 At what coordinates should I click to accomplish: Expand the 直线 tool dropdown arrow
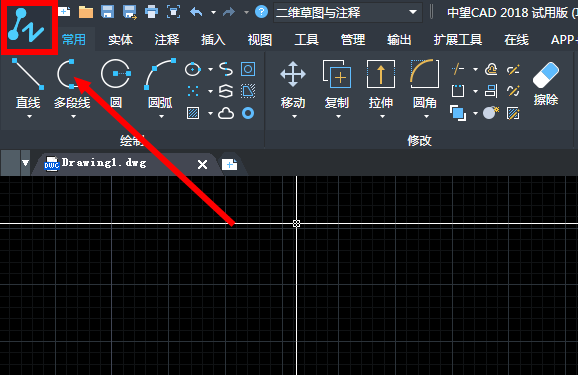pyautogui.click(x=29, y=117)
